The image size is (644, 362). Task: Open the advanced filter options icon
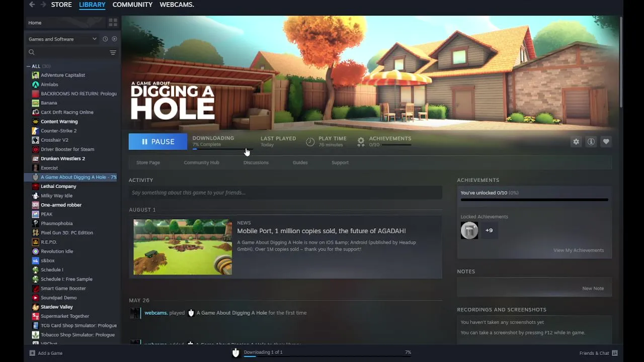click(113, 52)
